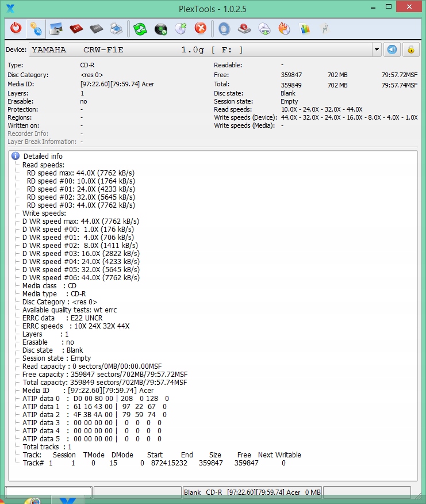Select the 'Read capacity : 0 sectors' row
The height and width of the screenshot is (504, 426).
[x=92, y=366]
